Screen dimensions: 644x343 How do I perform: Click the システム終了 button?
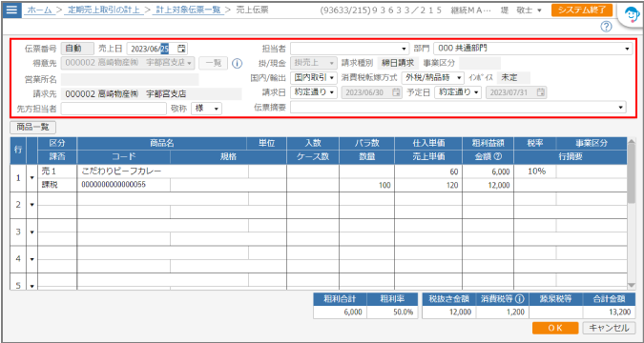click(582, 10)
